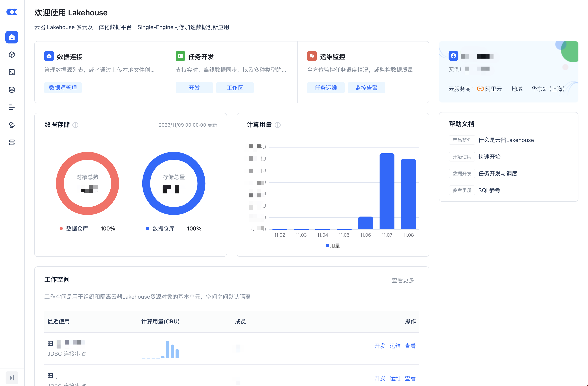This screenshot has height=386, width=588.
Task: Open 查看更多 for workspaces
Action: tap(403, 280)
